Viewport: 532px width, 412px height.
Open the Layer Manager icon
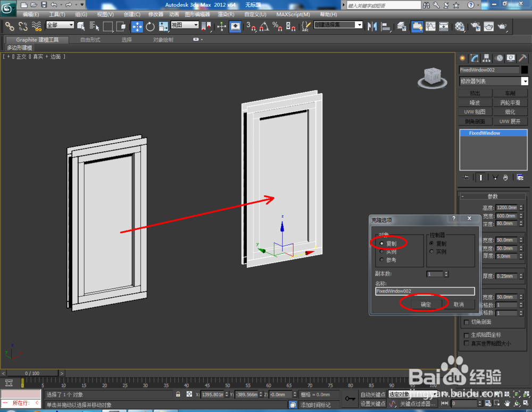click(401, 26)
